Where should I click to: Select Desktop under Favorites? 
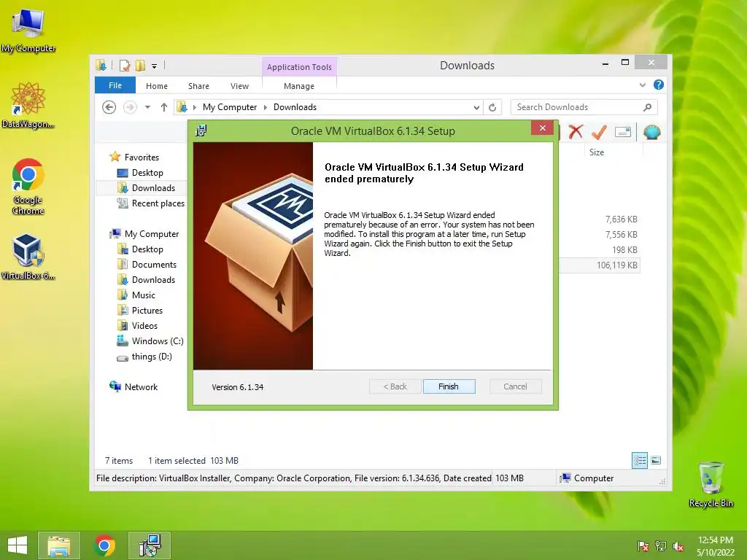147,173
